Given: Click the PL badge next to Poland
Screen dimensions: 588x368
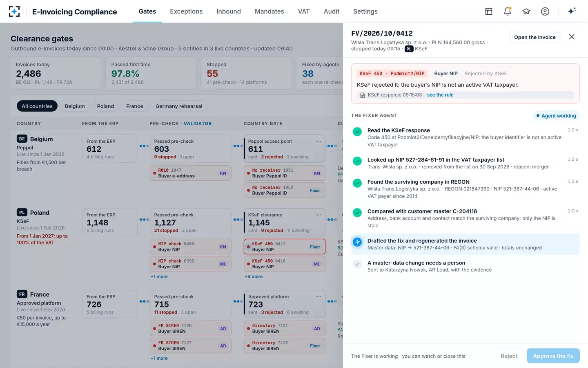Looking at the screenshot, I should (22, 212).
